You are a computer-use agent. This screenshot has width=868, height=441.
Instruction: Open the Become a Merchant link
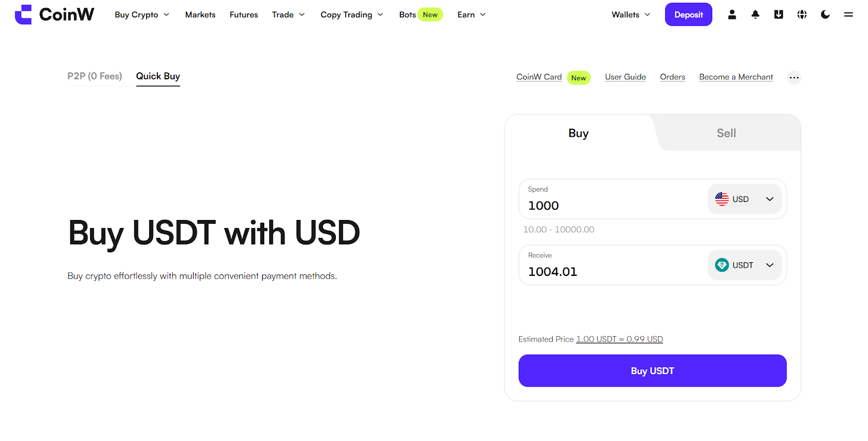(736, 77)
